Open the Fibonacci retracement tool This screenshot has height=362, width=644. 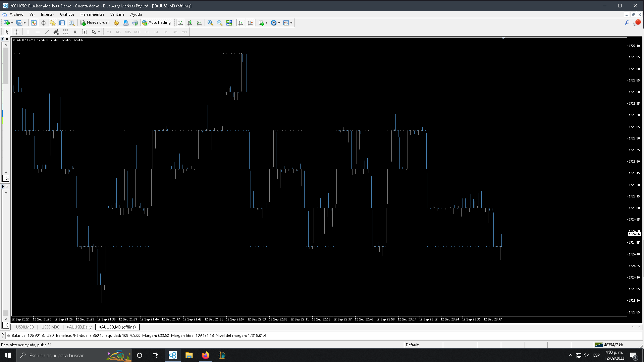tap(66, 32)
